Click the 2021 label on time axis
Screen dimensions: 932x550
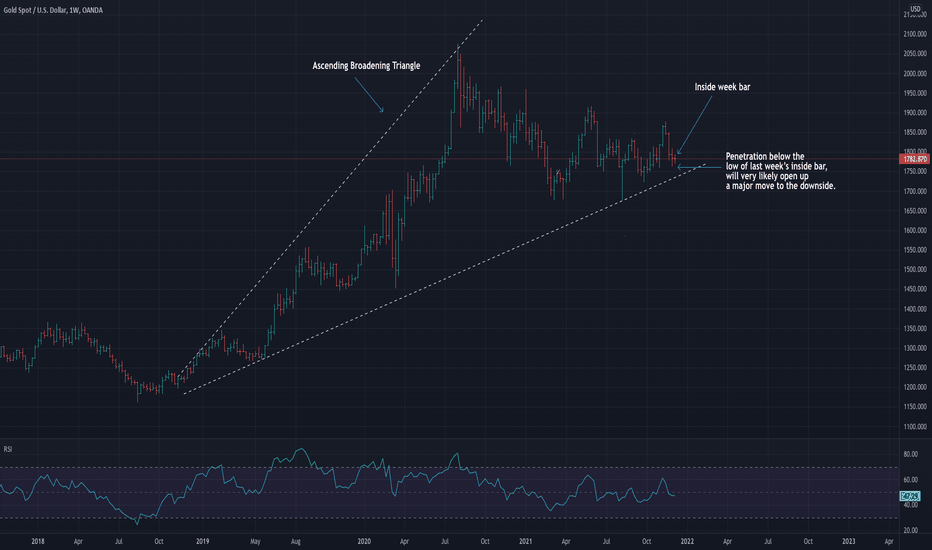click(525, 542)
